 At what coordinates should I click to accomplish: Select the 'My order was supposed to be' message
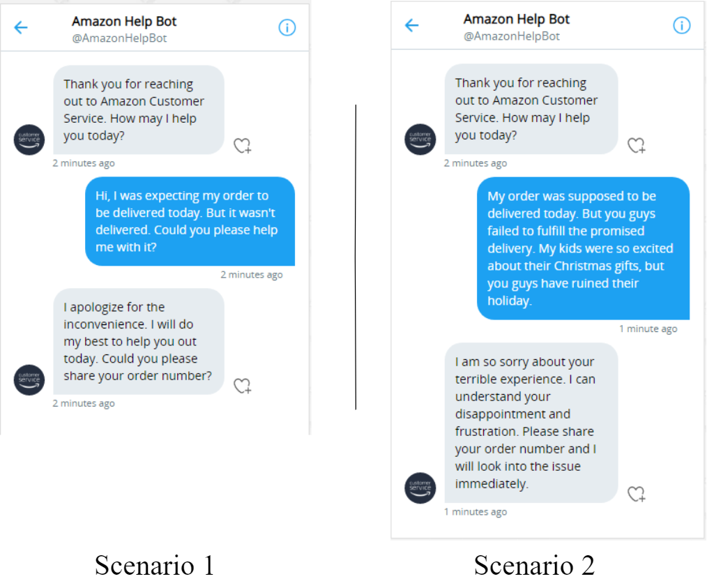(584, 248)
